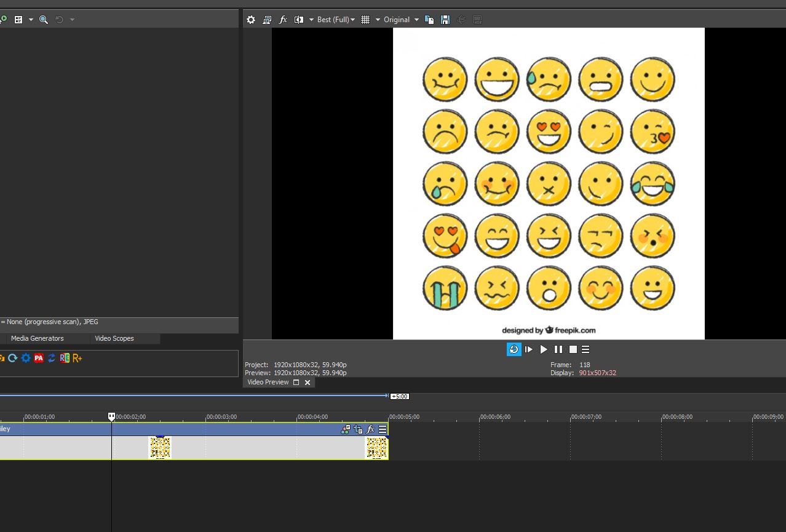Expand Split Screen View dropdown arrow
This screenshot has width=786, height=532.
pyautogui.click(x=311, y=20)
